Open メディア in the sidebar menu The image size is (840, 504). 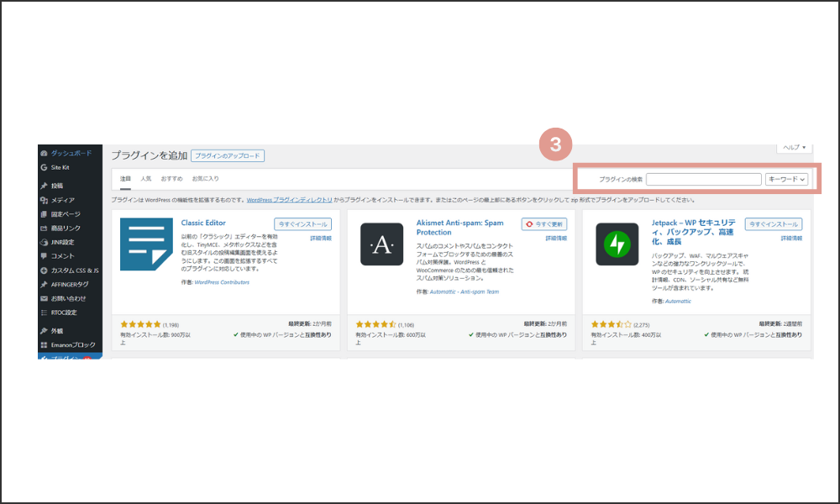point(63,200)
